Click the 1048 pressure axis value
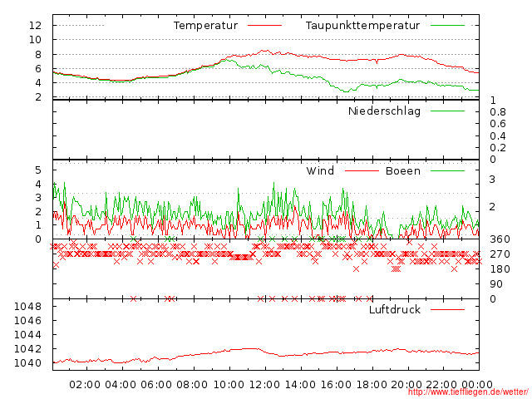 [x=27, y=307]
